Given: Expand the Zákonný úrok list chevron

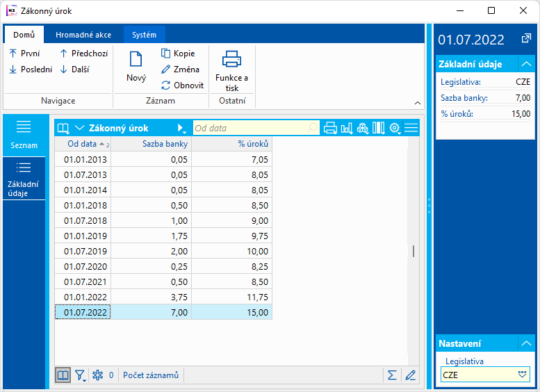Looking at the screenshot, I should (x=79, y=128).
